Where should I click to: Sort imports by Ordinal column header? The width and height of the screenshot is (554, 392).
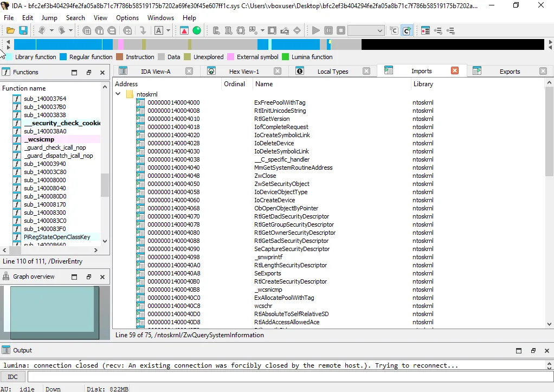(x=236, y=84)
